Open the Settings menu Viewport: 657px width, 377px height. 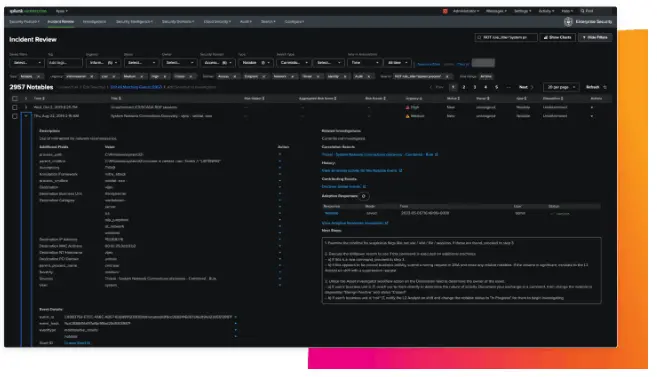(x=522, y=11)
